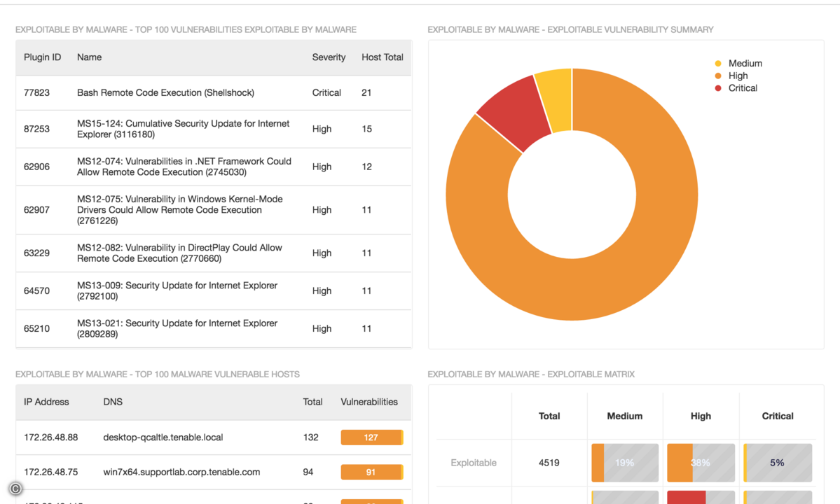840x504 pixels.
Task: Click the Host Total column header
Action: [382, 57]
